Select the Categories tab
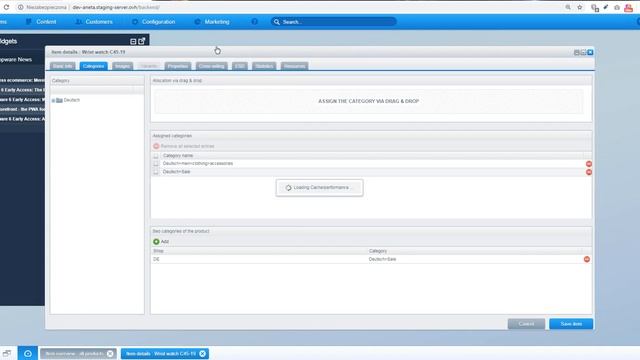640x360 pixels. [x=93, y=66]
